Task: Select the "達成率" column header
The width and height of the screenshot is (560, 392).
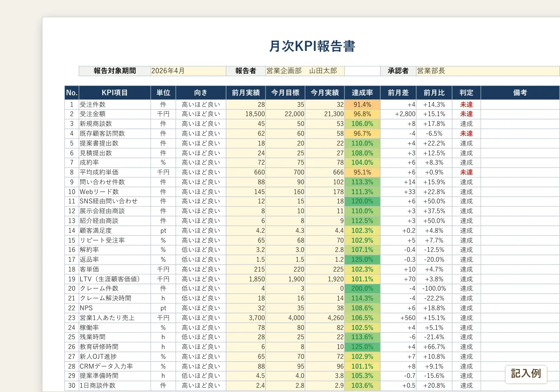Action: coord(363,92)
